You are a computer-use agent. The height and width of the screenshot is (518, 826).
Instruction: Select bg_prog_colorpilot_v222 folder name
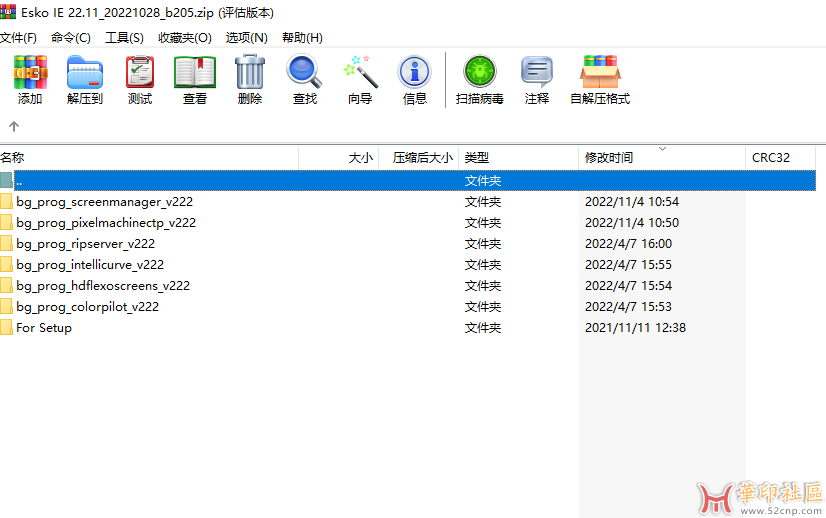87,307
